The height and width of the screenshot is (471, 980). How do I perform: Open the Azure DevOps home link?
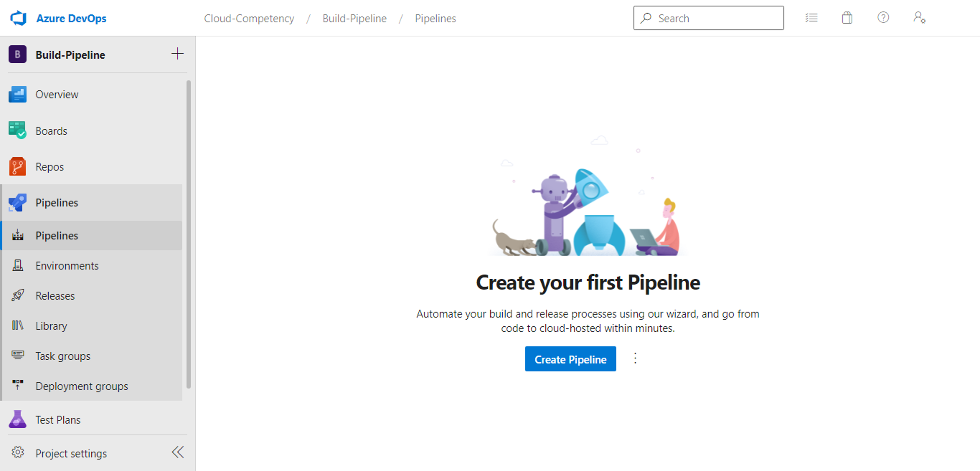[71, 18]
